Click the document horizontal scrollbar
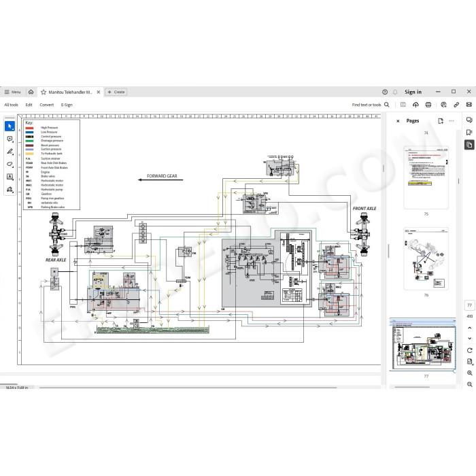 (x=188, y=388)
